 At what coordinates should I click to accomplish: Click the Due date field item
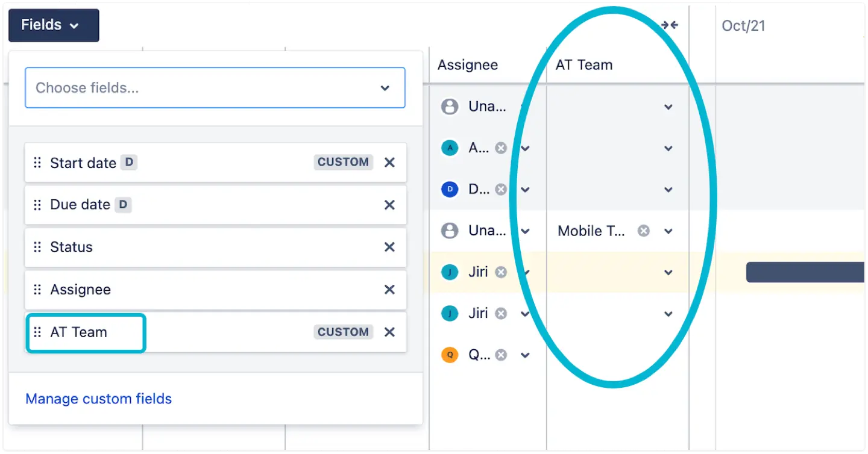tap(80, 205)
